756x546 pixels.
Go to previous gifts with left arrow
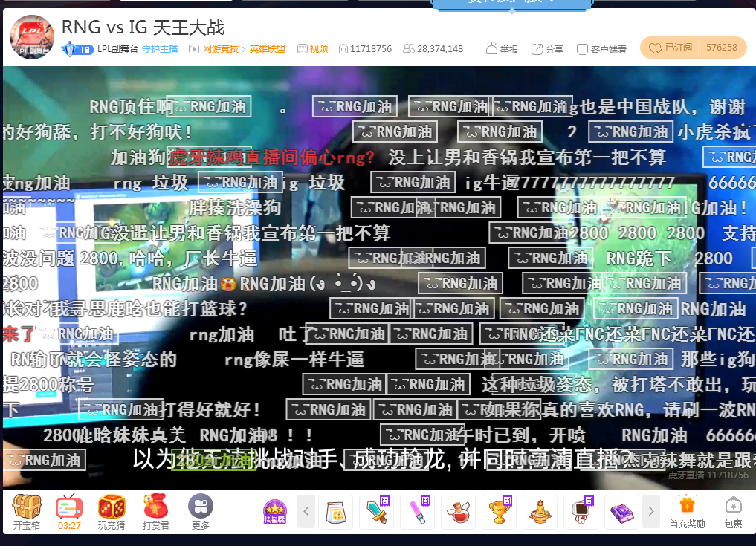(x=306, y=511)
